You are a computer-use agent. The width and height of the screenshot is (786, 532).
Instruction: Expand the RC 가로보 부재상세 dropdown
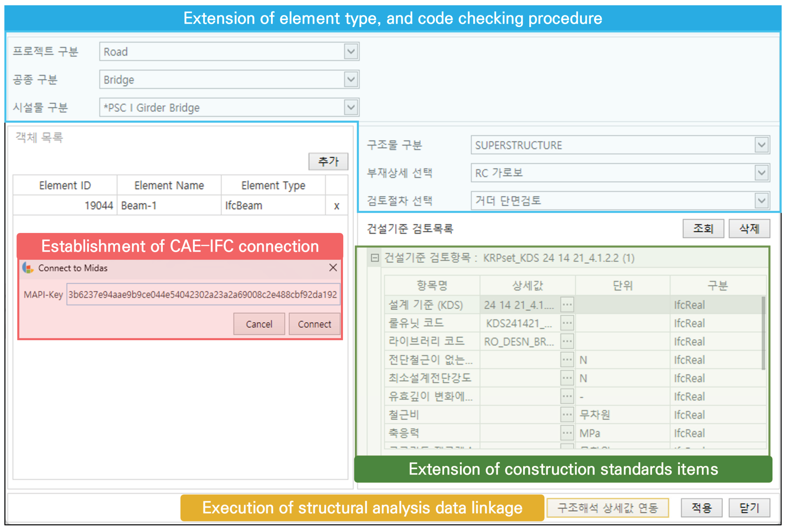click(762, 173)
